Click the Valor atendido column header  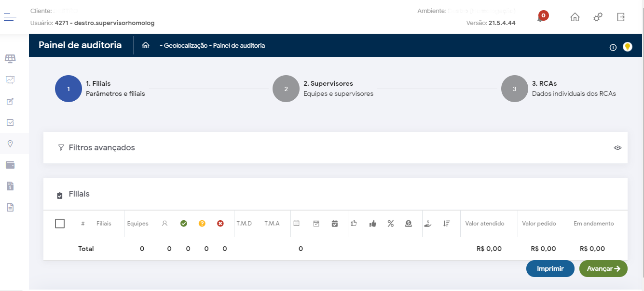(485, 224)
